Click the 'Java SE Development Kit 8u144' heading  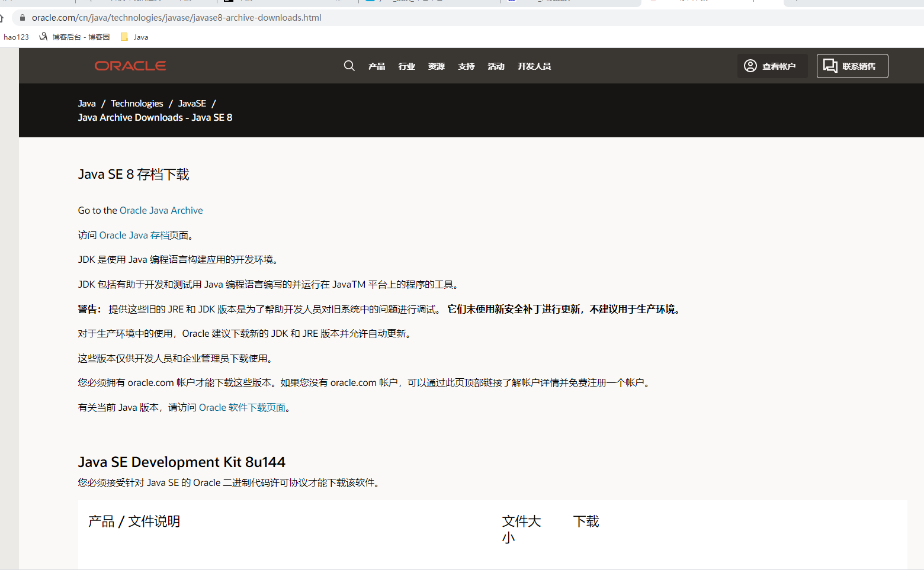(182, 462)
